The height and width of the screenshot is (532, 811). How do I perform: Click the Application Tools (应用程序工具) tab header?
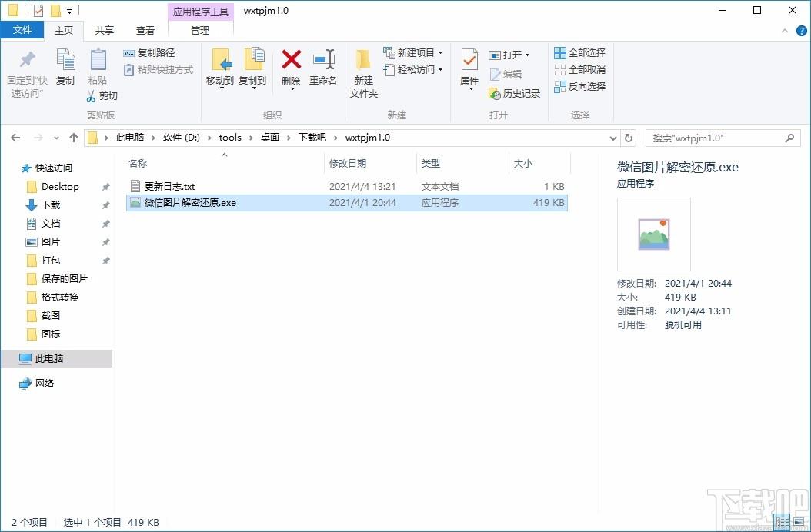(x=201, y=12)
